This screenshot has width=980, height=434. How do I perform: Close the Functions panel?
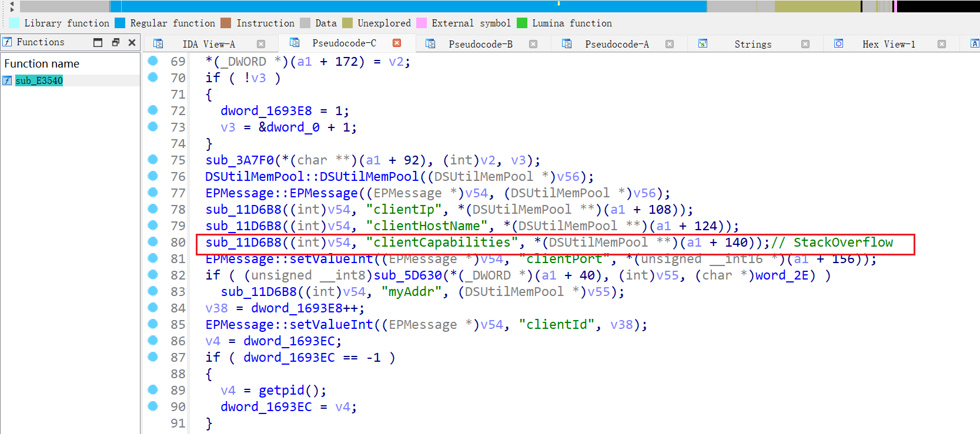(x=132, y=42)
